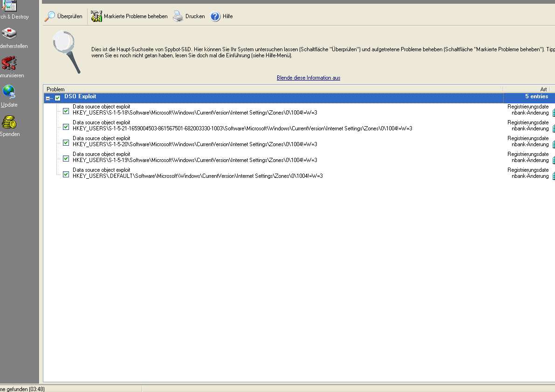The height and width of the screenshot is (392, 555).
Task: Uncheck the DSO Exploit group checkbox
Action: click(x=58, y=98)
